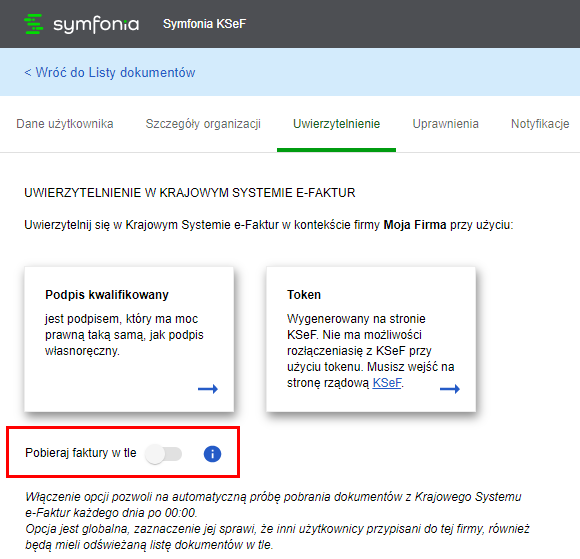Select the Uwierzytelnienie tab

(336, 124)
